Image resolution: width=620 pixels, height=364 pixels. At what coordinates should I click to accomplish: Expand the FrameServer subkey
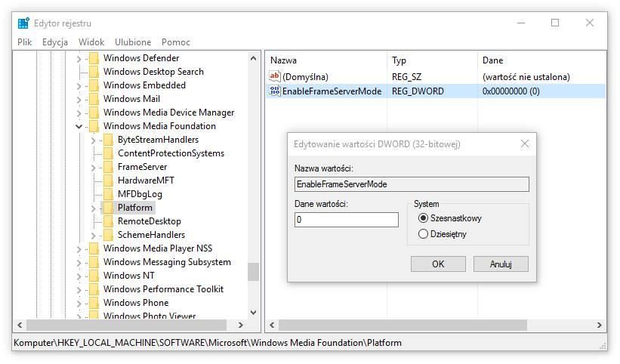point(94,168)
